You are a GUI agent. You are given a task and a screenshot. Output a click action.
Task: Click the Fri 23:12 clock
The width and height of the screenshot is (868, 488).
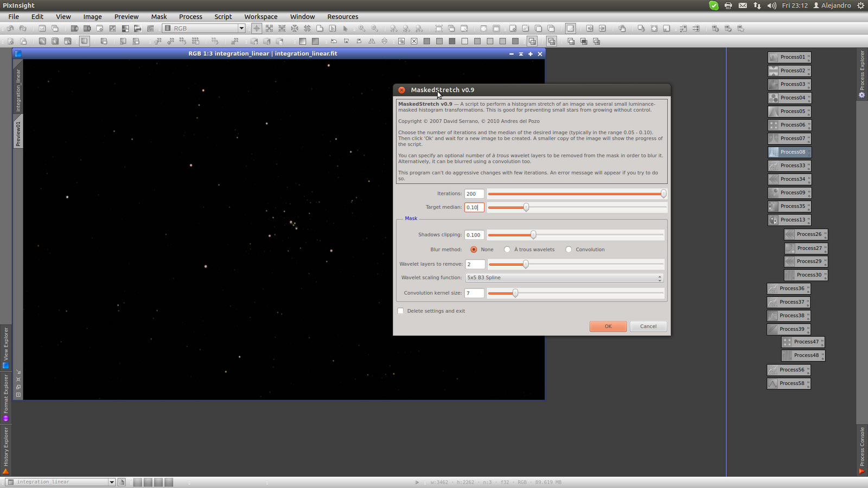[x=795, y=5]
